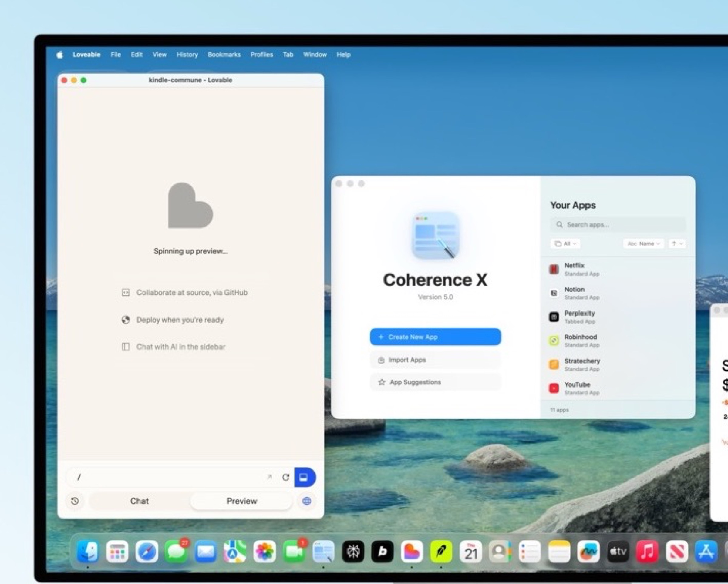Switch to the Chat tab

click(x=140, y=501)
